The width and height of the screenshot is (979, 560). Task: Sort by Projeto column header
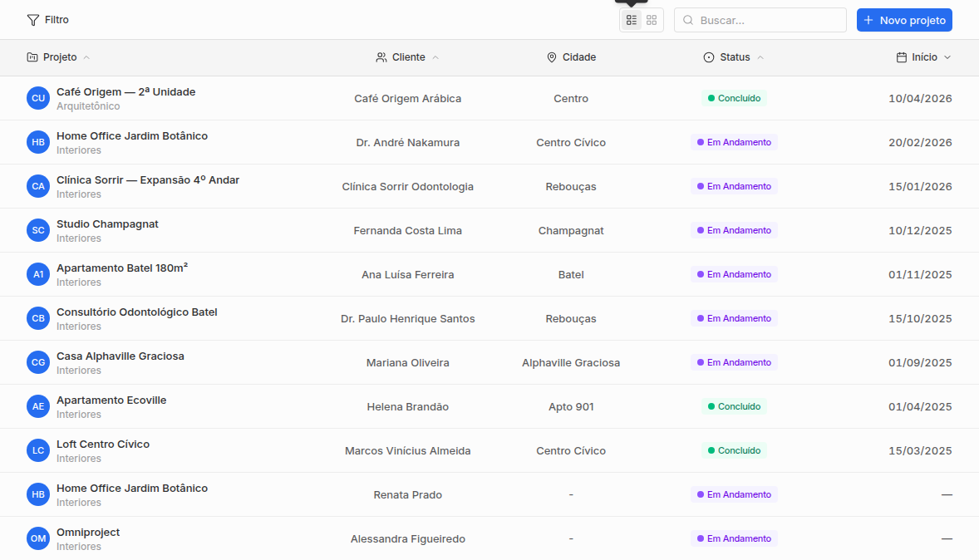click(59, 56)
